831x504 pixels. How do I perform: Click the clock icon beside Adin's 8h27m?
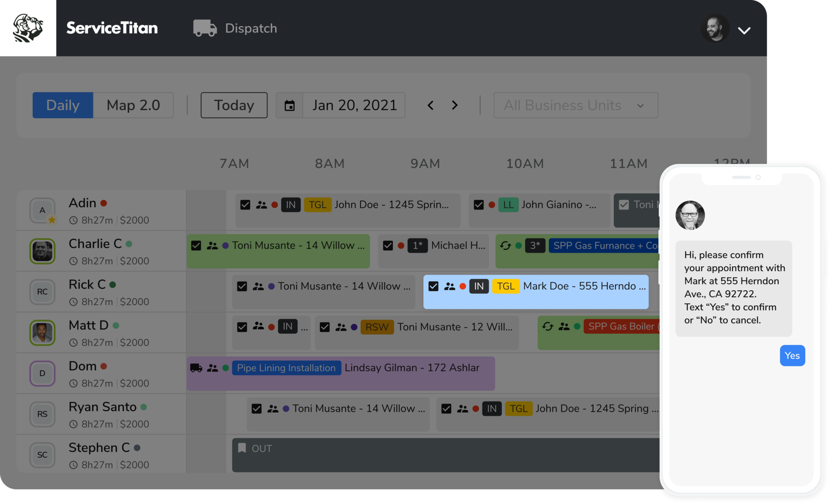(x=74, y=220)
